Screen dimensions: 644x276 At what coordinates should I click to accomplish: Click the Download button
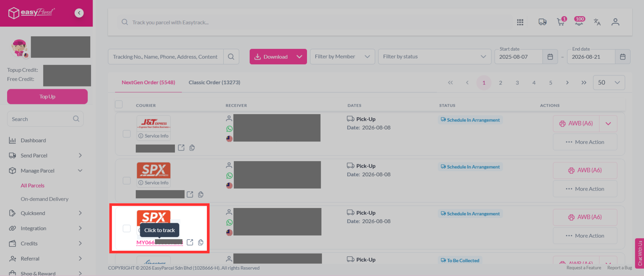pyautogui.click(x=272, y=57)
